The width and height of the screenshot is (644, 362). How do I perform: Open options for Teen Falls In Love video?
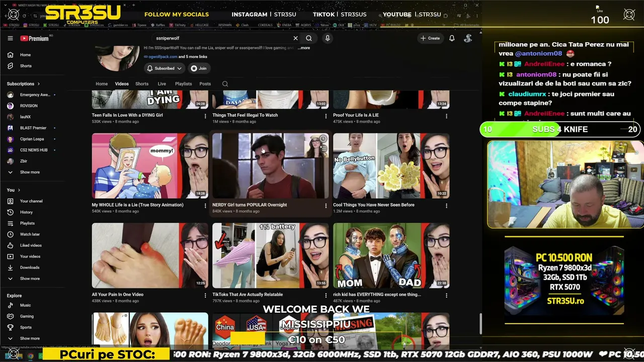coord(205,116)
